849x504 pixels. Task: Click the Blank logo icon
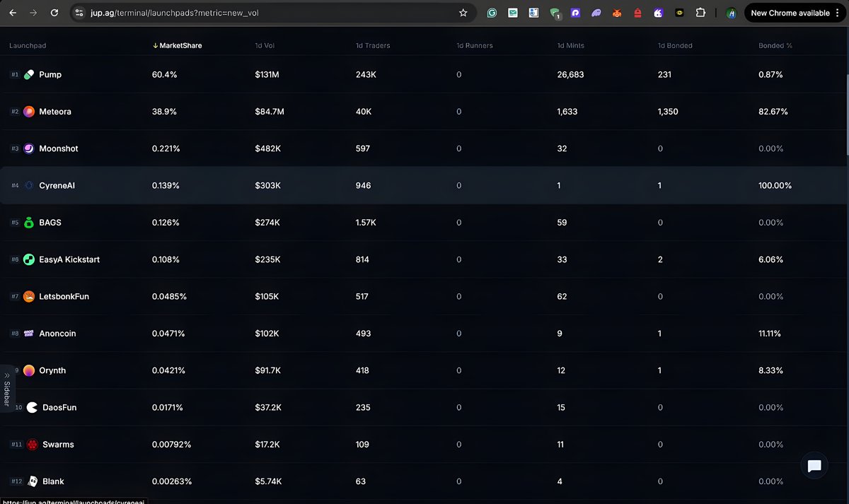point(32,481)
